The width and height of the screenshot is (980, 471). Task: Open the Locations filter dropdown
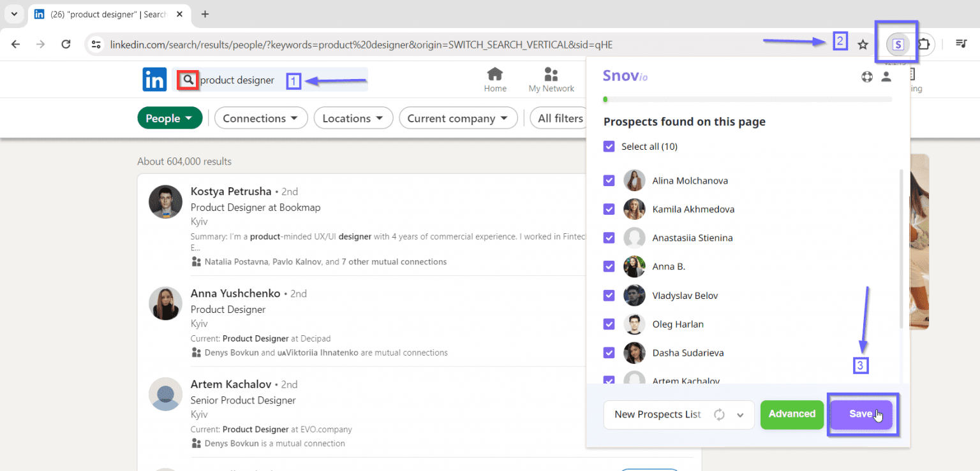[x=352, y=118]
